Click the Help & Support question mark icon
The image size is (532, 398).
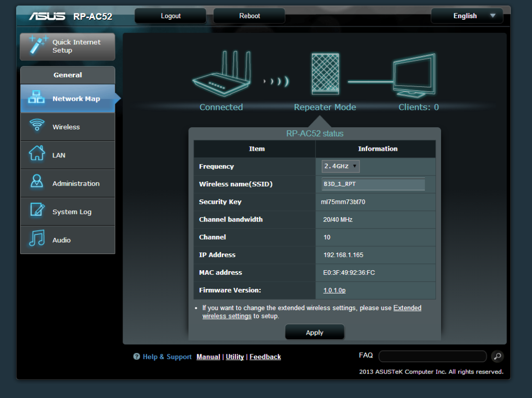(x=136, y=357)
